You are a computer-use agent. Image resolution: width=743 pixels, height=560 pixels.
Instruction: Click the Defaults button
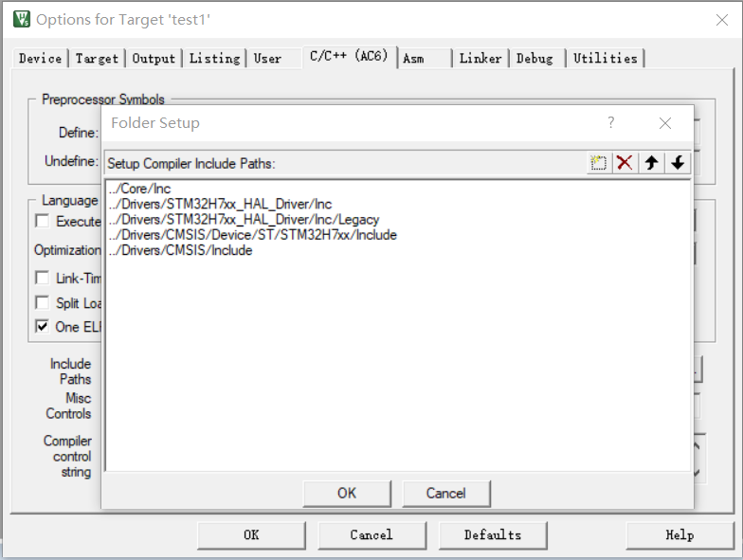(493, 535)
